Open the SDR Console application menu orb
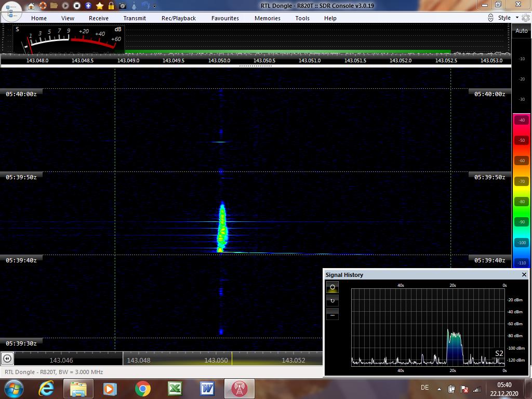 pos(11,11)
